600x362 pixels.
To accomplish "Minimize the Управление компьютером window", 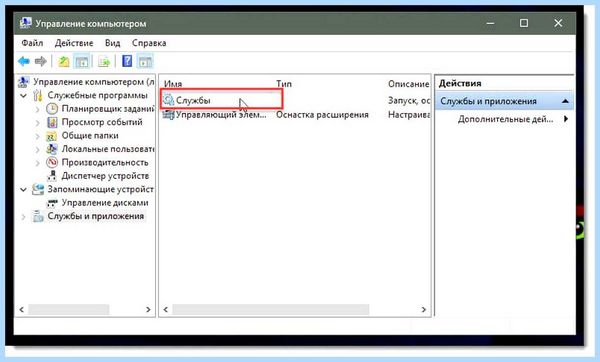I will (491, 23).
